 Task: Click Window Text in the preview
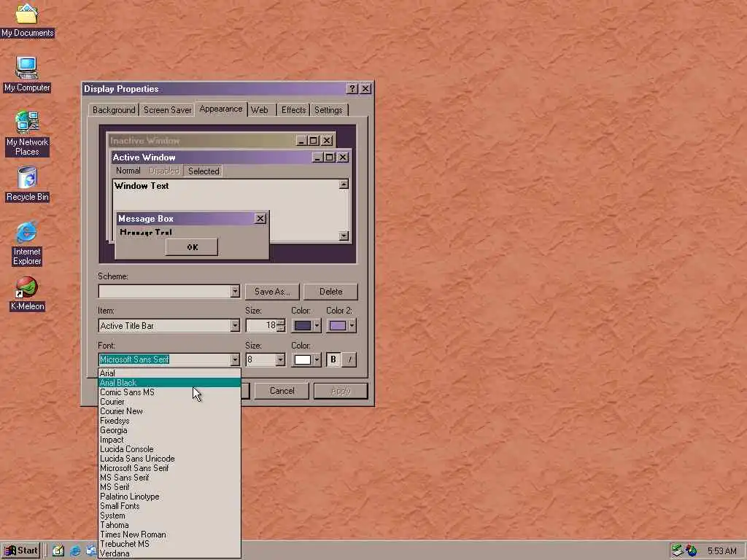pyautogui.click(x=142, y=186)
